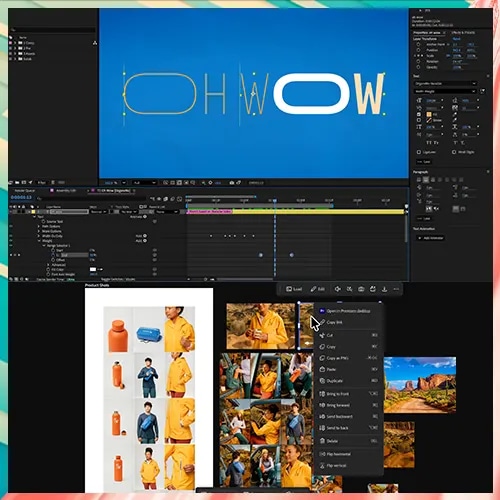
Task: Select the desert road landscape thumbnail
Action: [420, 385]
